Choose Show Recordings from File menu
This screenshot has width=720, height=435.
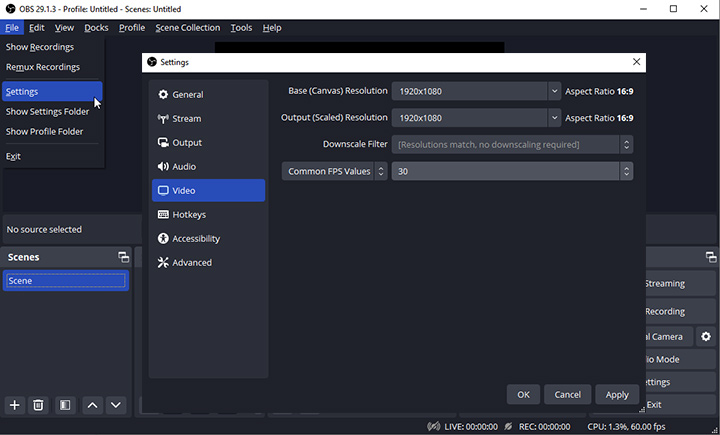(52, 47)
